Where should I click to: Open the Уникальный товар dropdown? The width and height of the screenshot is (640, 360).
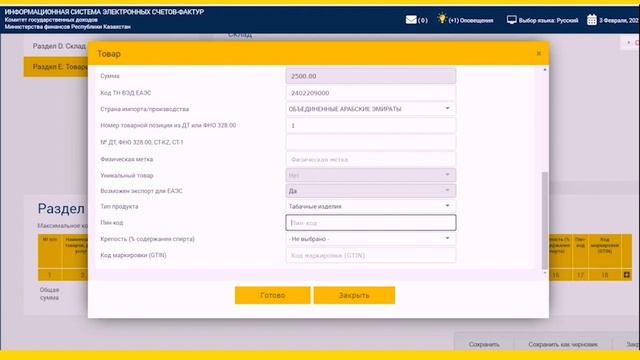371,175
